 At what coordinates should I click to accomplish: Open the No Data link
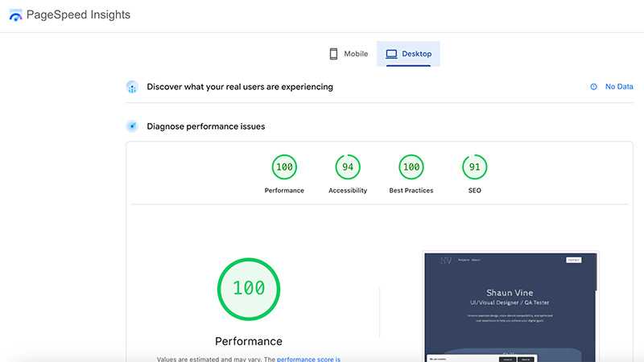(x=619, y=87)
